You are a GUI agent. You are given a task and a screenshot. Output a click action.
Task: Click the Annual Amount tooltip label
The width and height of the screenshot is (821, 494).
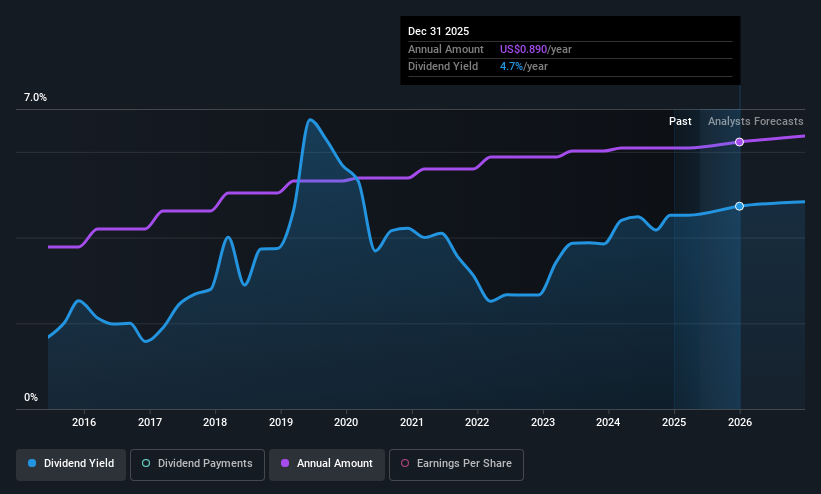[446, 49]
